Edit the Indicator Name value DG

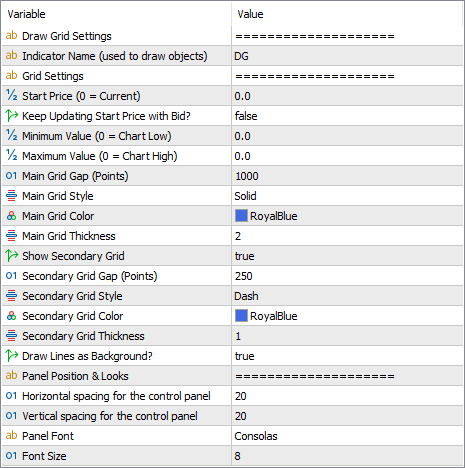tap(347, 56)
